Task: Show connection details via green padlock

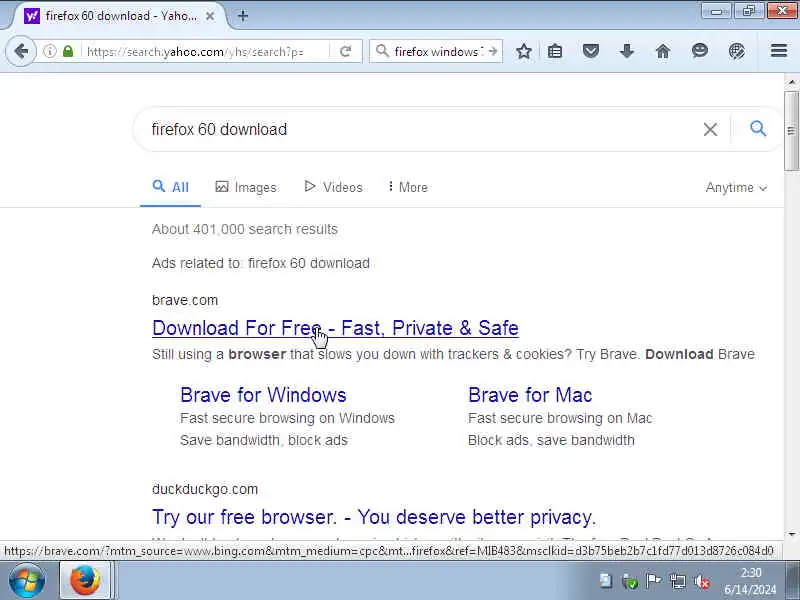Action: tap(68, 51)
